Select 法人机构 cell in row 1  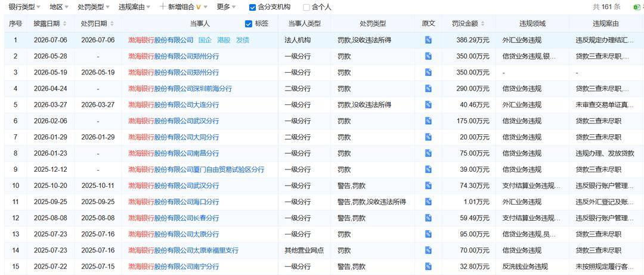point(298,41)
